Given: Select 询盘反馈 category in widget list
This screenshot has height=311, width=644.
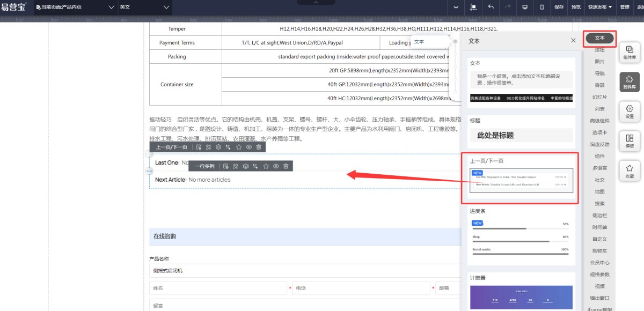Looking at the screenshot, I should coord(599,144).
